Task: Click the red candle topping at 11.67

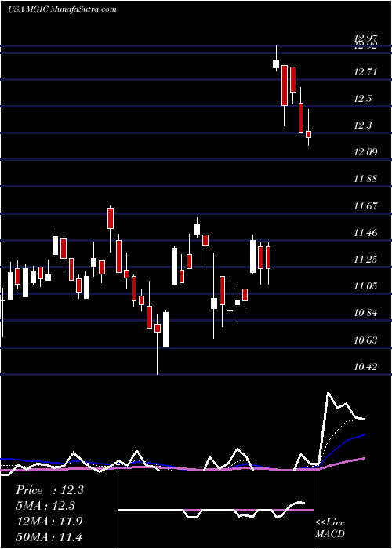Action: [x=111, y=218]
